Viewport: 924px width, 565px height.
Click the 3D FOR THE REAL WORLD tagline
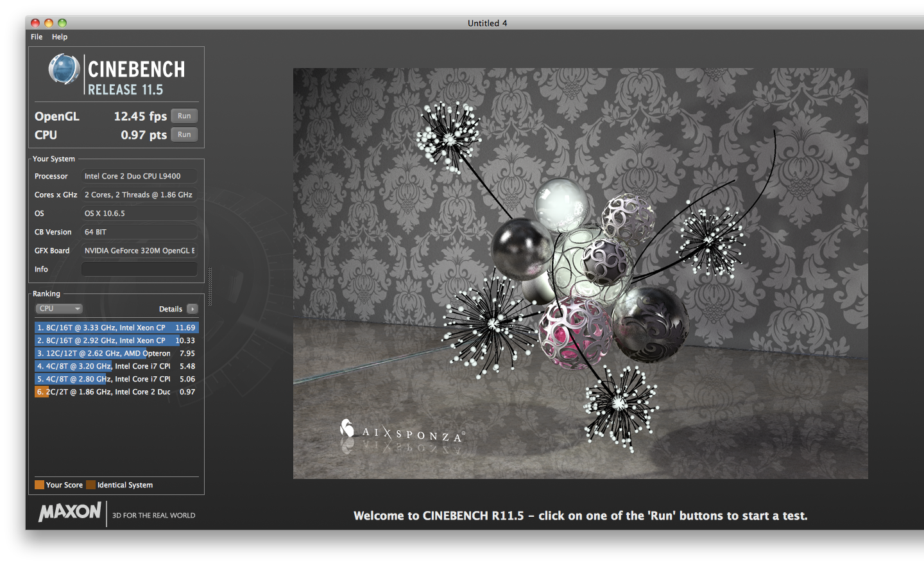(154, 515)
